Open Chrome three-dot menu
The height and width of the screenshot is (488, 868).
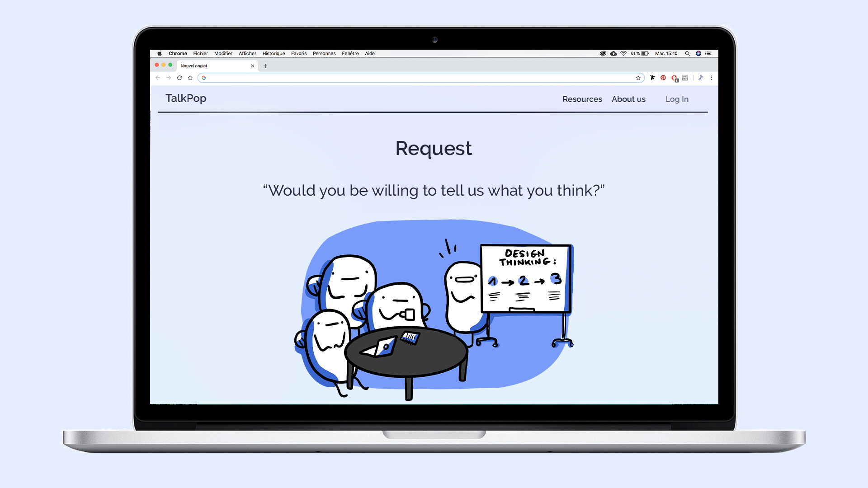(x=712, y=78)
